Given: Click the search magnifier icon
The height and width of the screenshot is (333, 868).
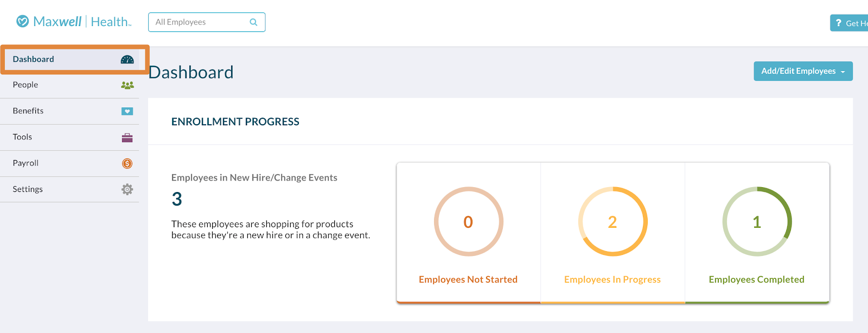Looking at the screenshot, I should tap(253, 22).
